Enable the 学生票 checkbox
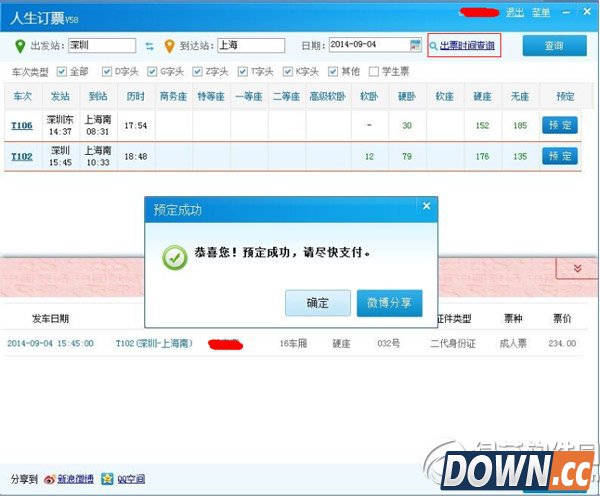600x496 pixels. pos(373,71)
